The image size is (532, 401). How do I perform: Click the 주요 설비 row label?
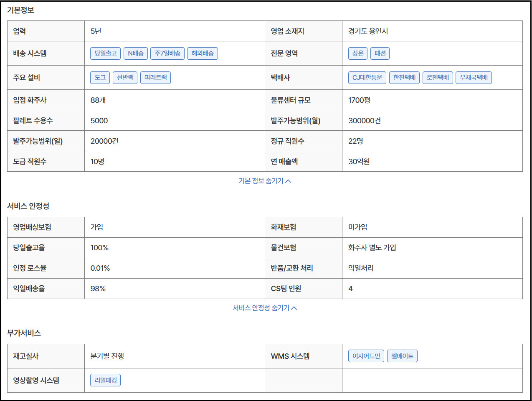[x=26, y=78]
